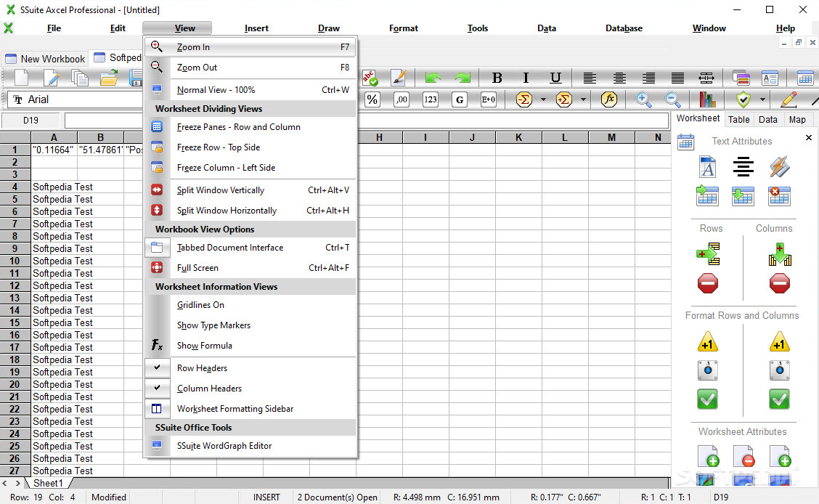
Task: Click sheet tab scroll right arrow
Action: coord(17,484)
